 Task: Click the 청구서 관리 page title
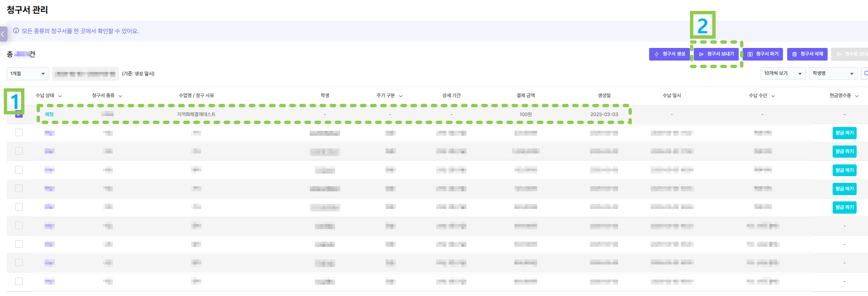pyautogui.click(x=27, y=10)
